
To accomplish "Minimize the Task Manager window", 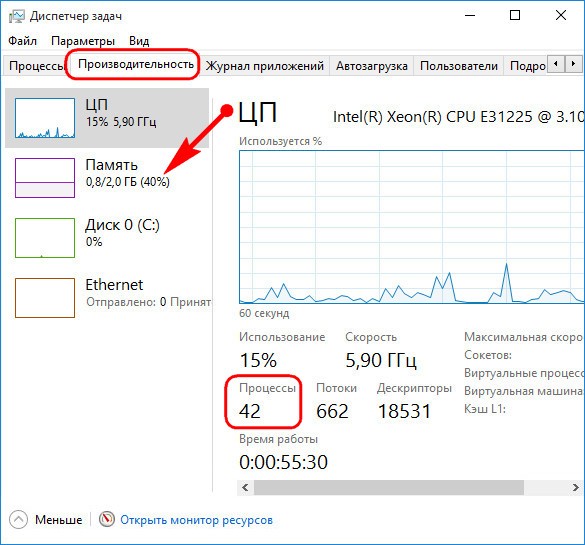I will coord(470,16).
